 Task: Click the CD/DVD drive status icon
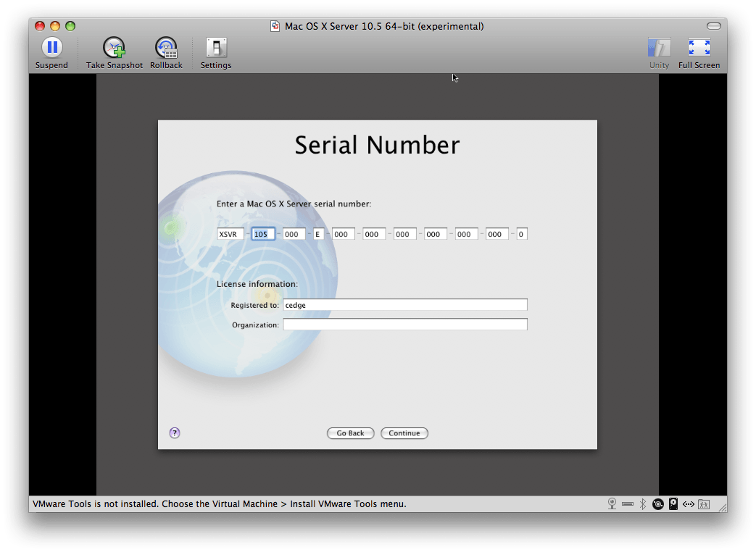658,504
